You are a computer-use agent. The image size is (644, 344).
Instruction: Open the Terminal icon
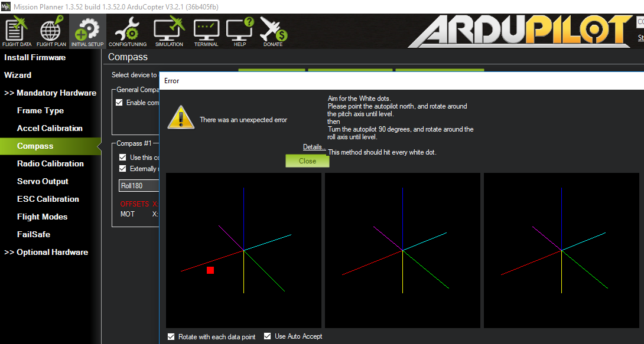(206, 31)
